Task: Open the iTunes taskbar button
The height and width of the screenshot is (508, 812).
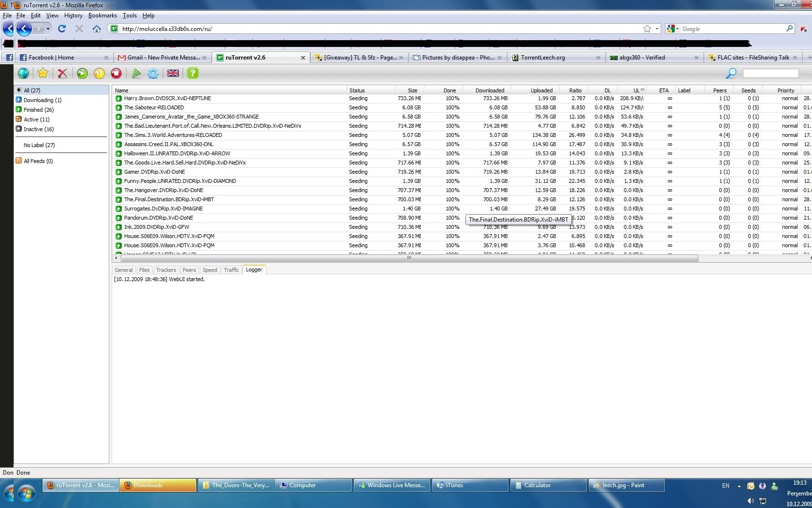Action: click(471, 485)
